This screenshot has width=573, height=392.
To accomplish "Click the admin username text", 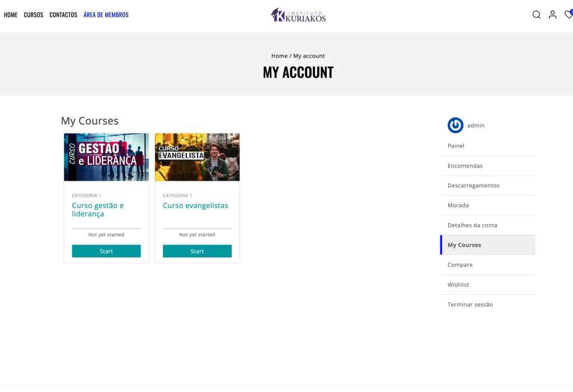I will (476, 125).
